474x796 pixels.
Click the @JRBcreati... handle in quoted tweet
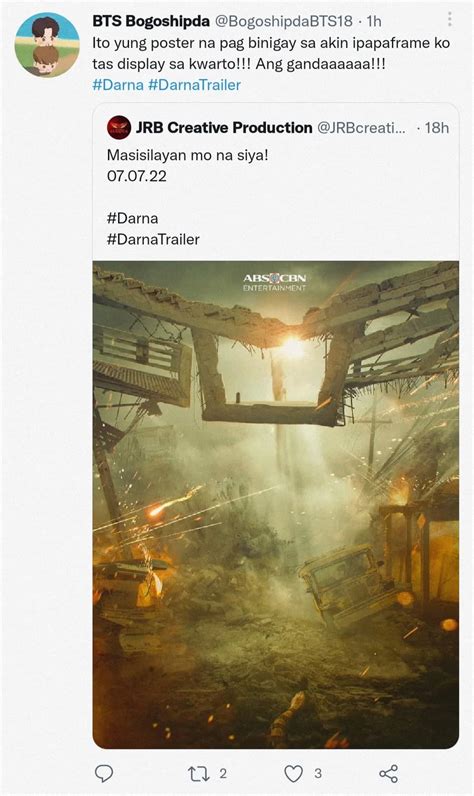361,127
